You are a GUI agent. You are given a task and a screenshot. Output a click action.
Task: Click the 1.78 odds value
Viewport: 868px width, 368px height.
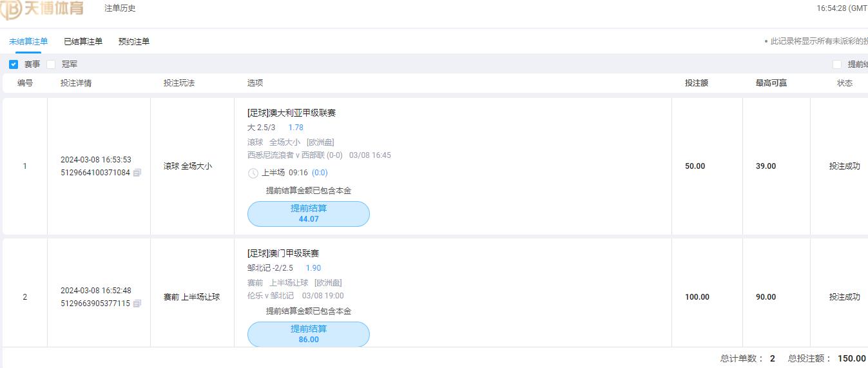coord(296,128)
